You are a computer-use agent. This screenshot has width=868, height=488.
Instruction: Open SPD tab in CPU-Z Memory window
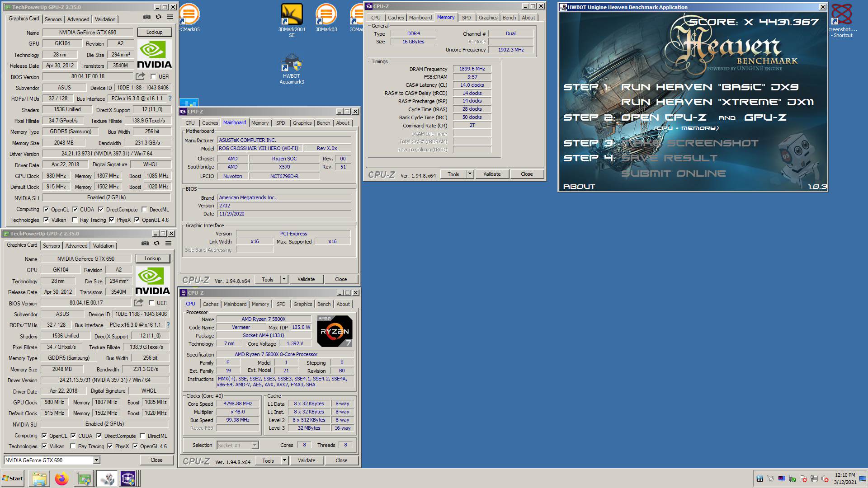pos(466,18)
